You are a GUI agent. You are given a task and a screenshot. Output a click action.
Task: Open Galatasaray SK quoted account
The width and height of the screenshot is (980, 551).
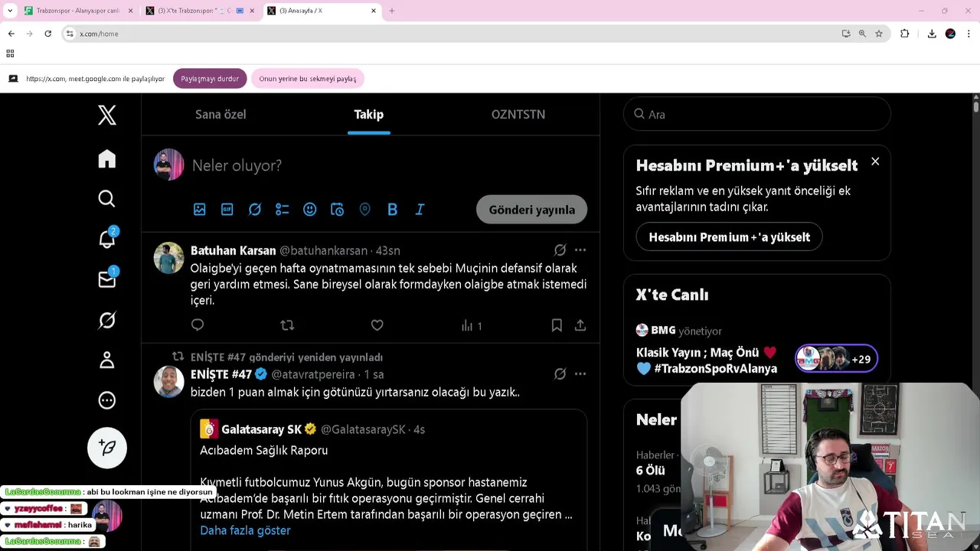point(261,429)
